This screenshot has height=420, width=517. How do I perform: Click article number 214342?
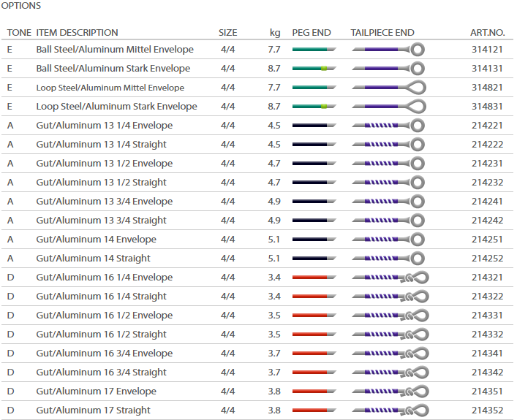pos(487,373)
